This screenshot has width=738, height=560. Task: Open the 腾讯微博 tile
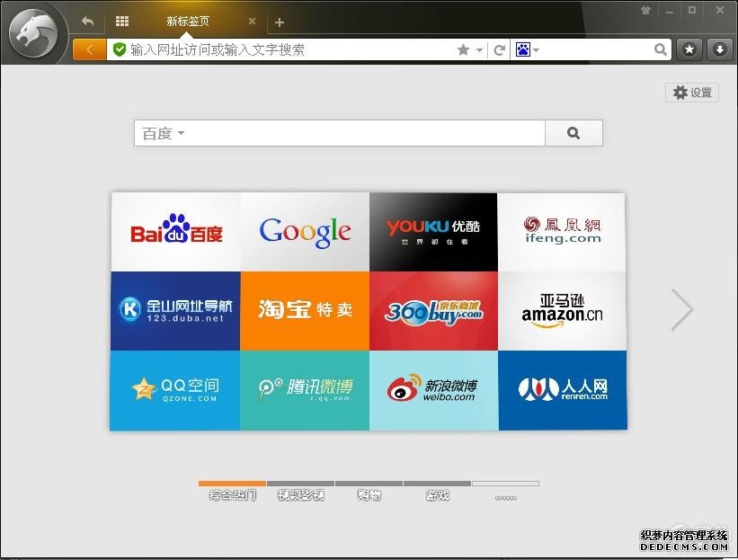pos(305,390)
